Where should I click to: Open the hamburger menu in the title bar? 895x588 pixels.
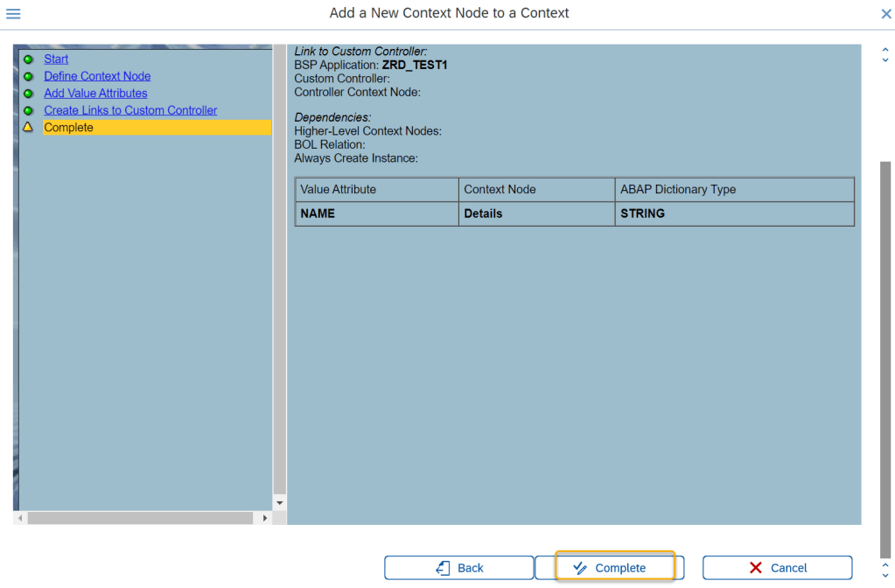click(13, 14)
